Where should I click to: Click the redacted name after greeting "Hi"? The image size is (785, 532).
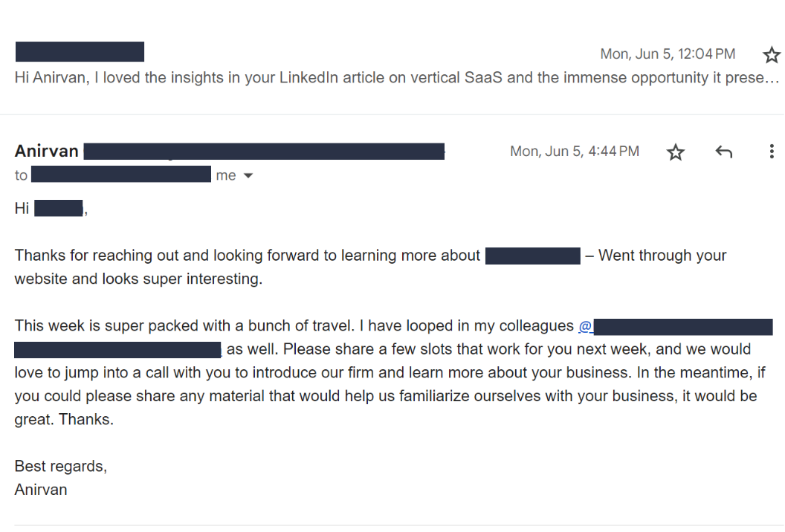point(59,209)
